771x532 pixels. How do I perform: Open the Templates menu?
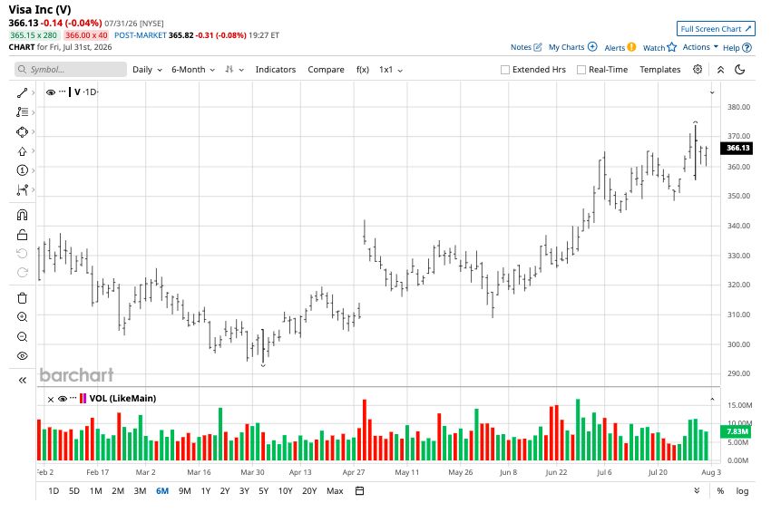[659, 70]
